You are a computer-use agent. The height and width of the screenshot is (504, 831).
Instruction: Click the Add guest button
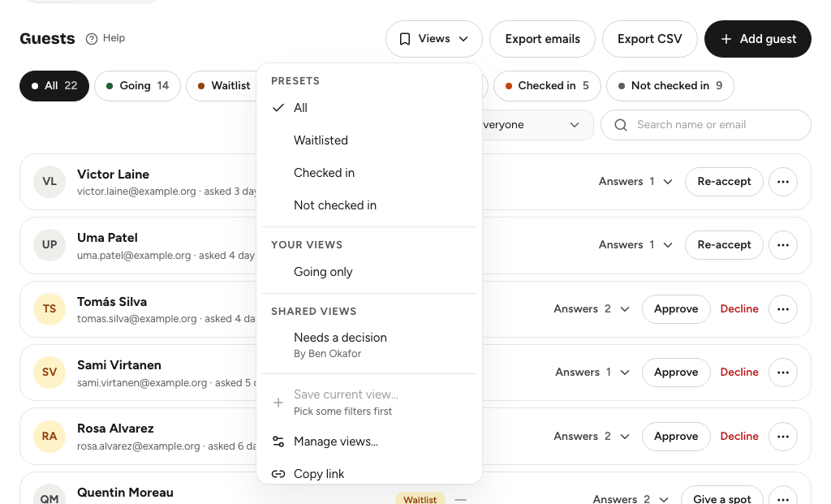(x=757, y=39)
